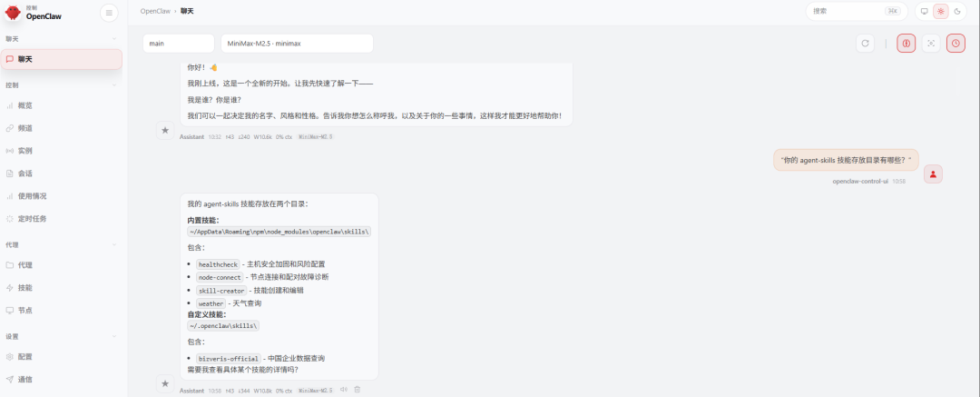Collapse the 设置 sidebar section chevron

pos(113,336)
